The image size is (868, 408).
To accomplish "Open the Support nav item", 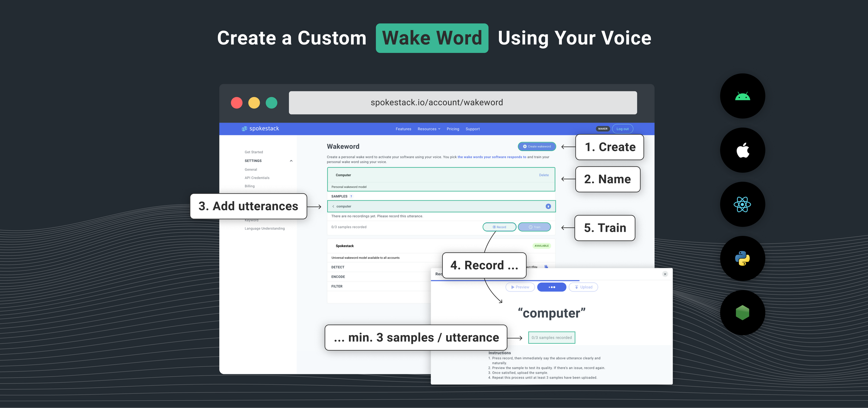I will [473, 129].
